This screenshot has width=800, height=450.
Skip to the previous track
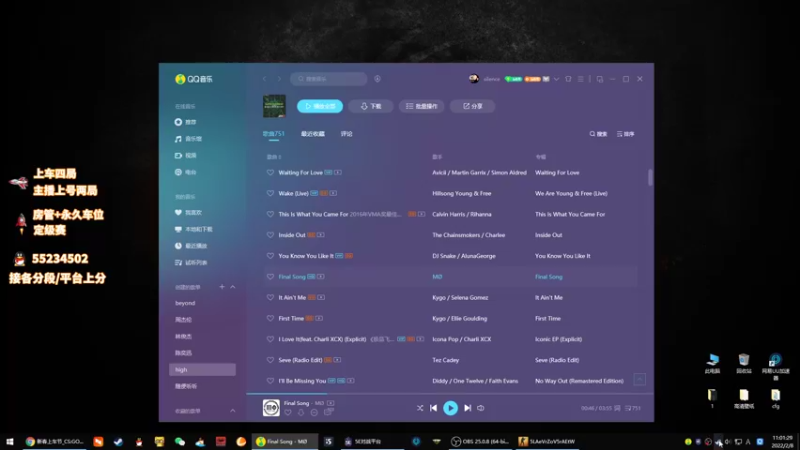click(434, 408)
